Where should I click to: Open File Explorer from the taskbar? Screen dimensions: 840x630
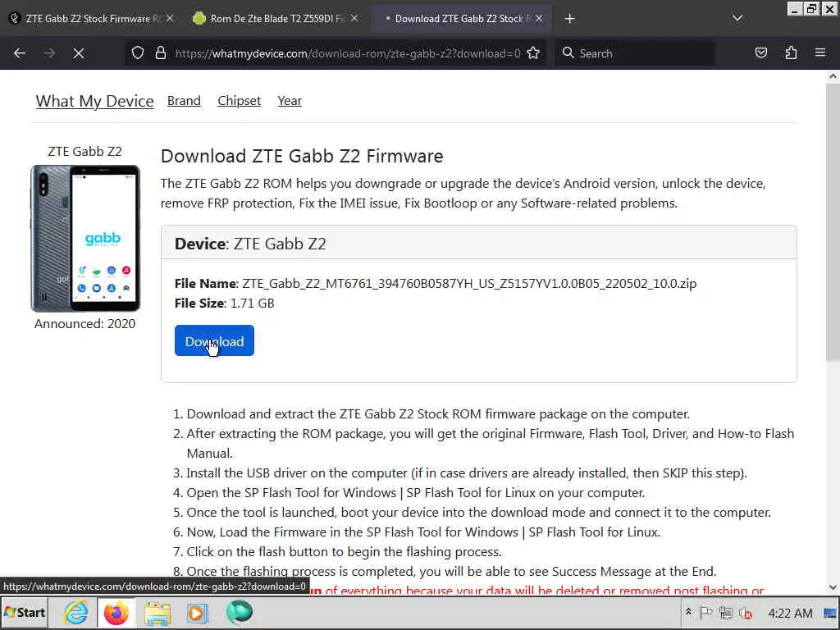click(157, 614)
